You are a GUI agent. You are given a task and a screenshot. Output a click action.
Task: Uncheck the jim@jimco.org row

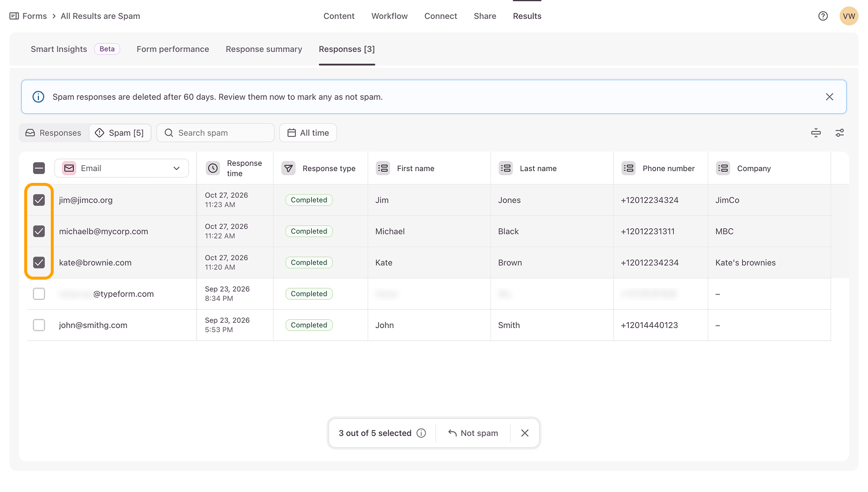pos(39,200)
